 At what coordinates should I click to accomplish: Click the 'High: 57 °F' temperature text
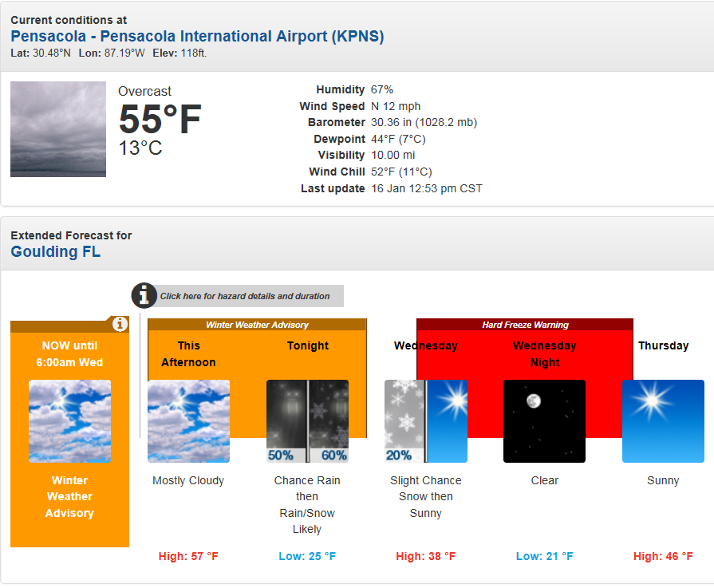pyautogui.click(x=188, y=556)
